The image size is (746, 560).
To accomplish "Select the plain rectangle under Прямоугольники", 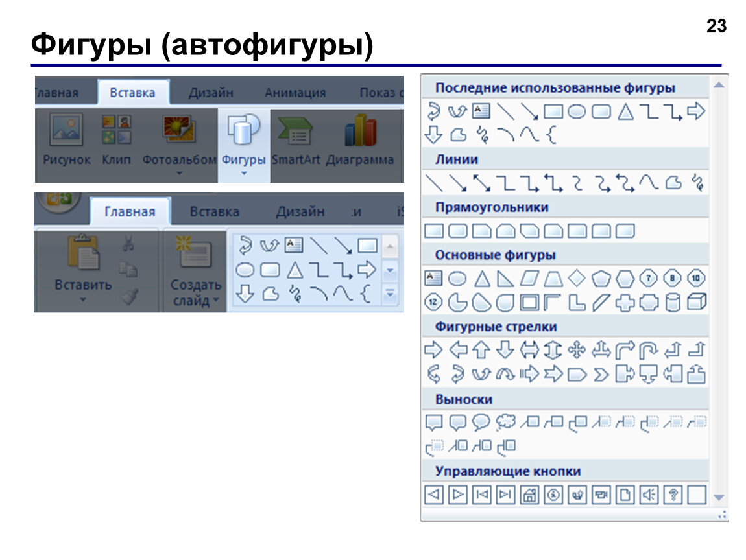I will pyautogui.click(x=433, y=231).
